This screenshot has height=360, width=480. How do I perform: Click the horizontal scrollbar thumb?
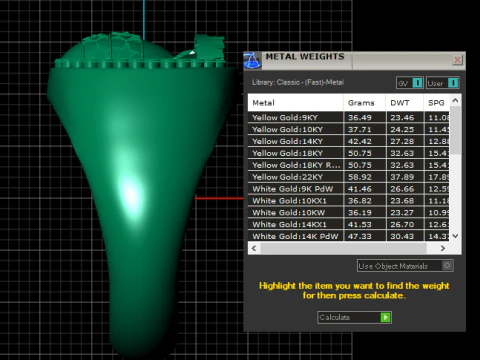(x=343, y=248)
